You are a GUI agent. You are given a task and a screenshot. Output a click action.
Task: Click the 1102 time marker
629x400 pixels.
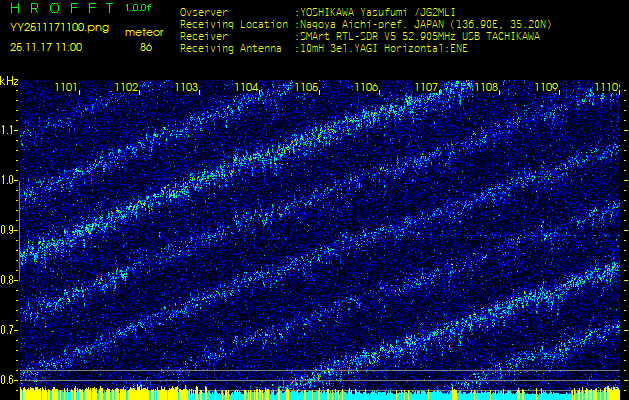point(126,87)
